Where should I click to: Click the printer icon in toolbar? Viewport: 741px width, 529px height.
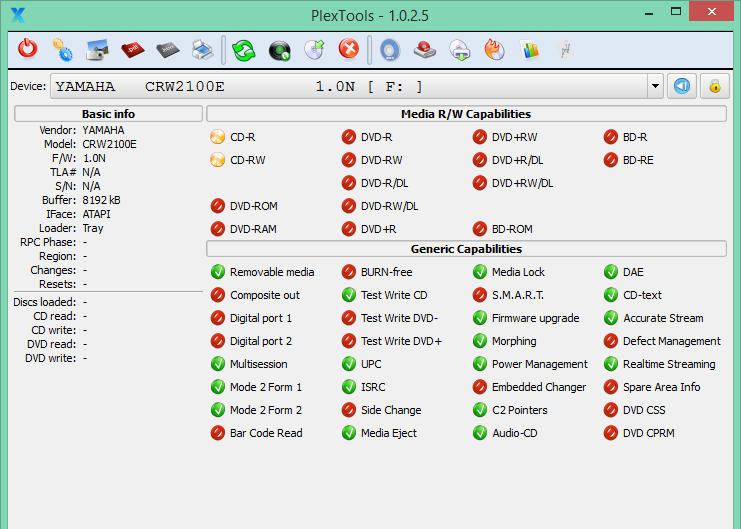click(203, 50)
